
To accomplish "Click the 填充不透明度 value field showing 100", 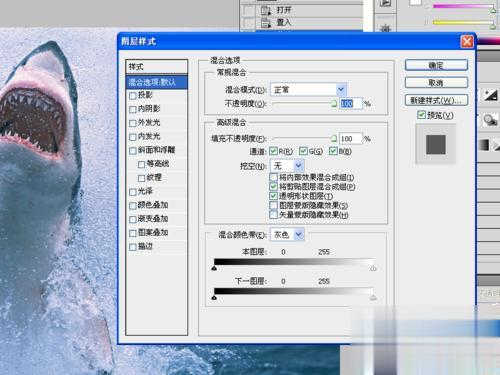I will coord(351,139).
